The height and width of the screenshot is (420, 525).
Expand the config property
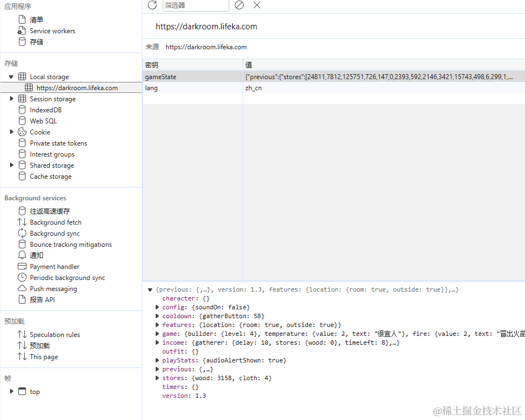pyautogui.click(x=157, y=307)
